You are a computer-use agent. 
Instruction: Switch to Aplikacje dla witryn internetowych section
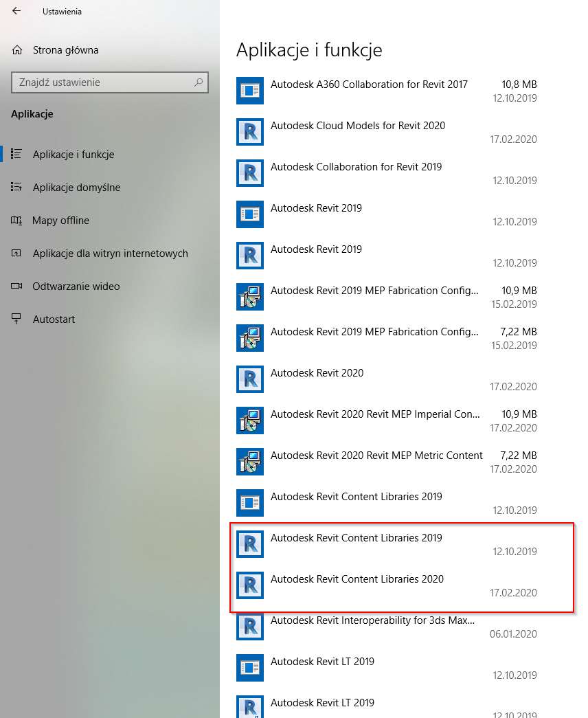click(110, 253)
